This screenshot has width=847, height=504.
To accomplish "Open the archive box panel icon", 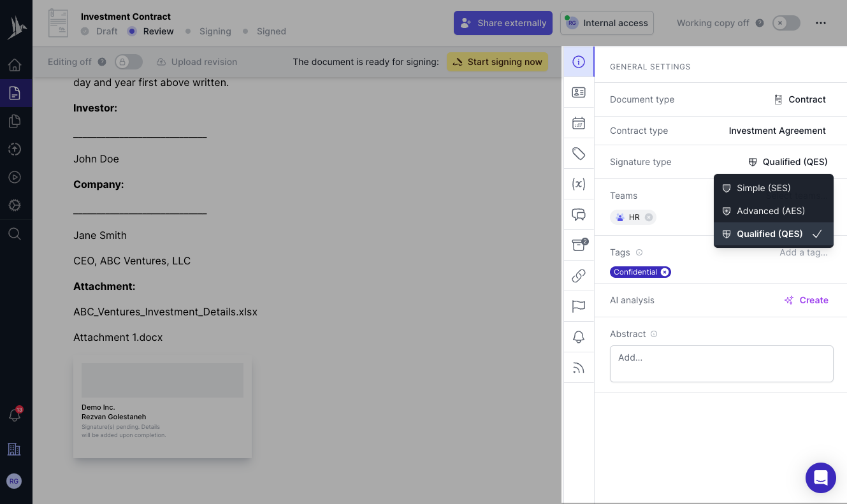I will point(579,245).
